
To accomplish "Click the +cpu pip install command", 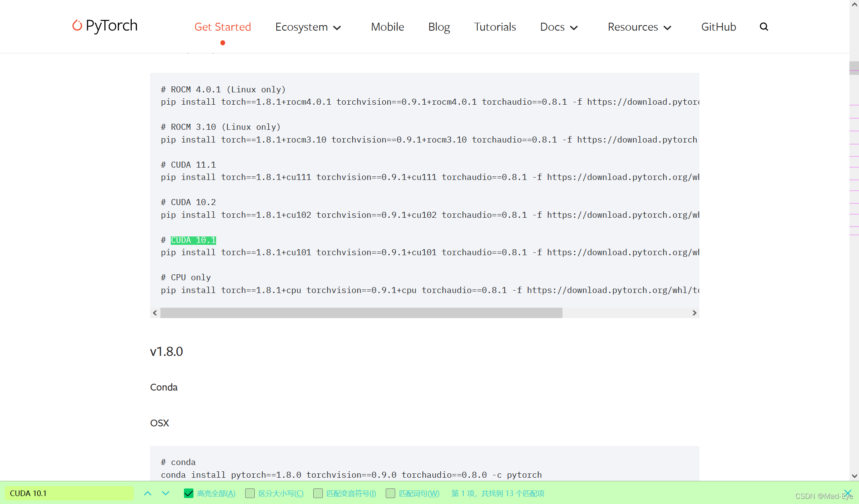I will (430, 290).
